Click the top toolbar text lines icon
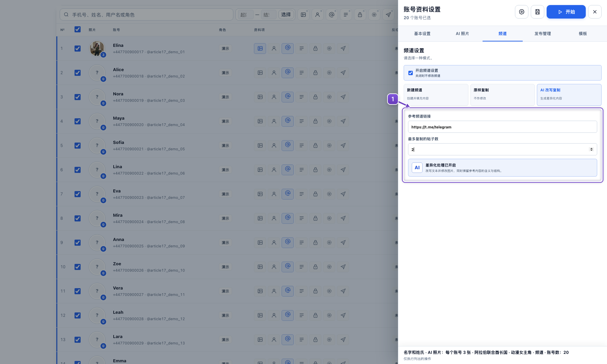Image resolution: width=607 pixels, height=364 pixels. tap(346, 14)
